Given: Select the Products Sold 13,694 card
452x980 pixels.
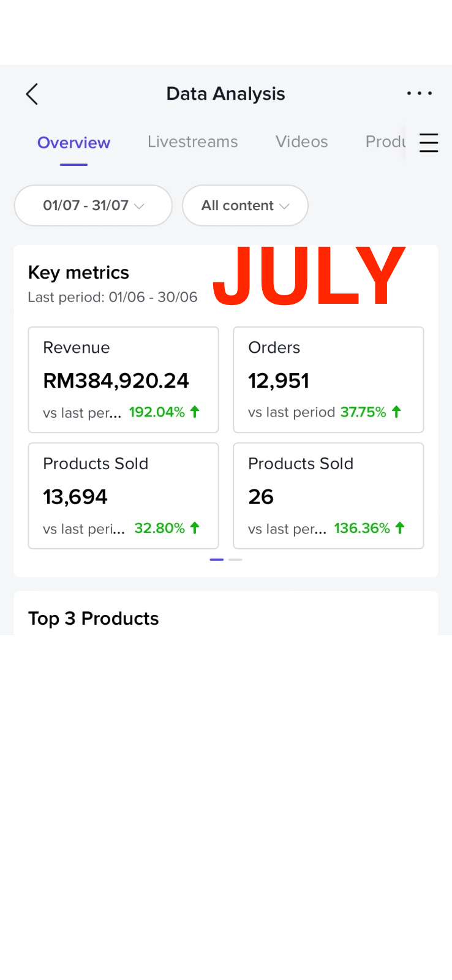Looking at the screenshot, I should 123,496.
